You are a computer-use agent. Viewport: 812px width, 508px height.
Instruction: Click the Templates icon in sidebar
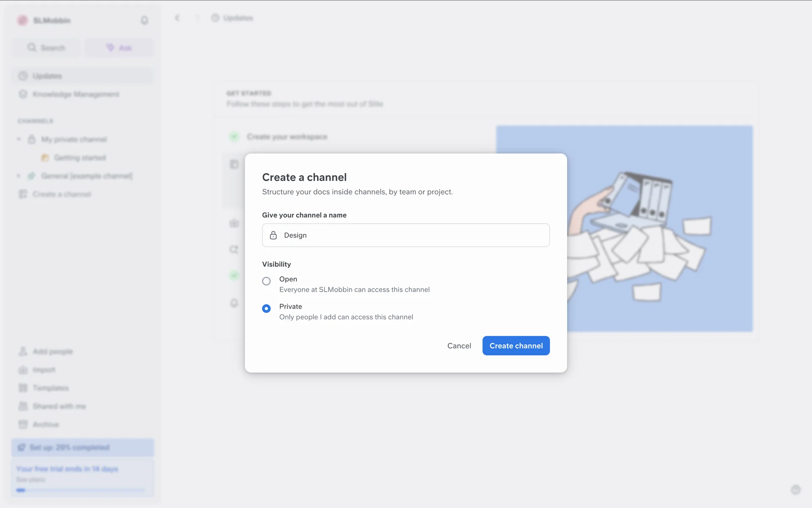tap(23, 388)
